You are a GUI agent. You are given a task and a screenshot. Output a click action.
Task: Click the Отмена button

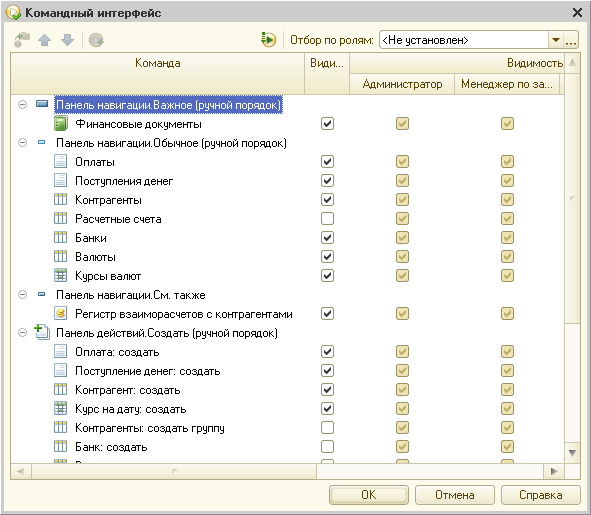tap(455, 495)
